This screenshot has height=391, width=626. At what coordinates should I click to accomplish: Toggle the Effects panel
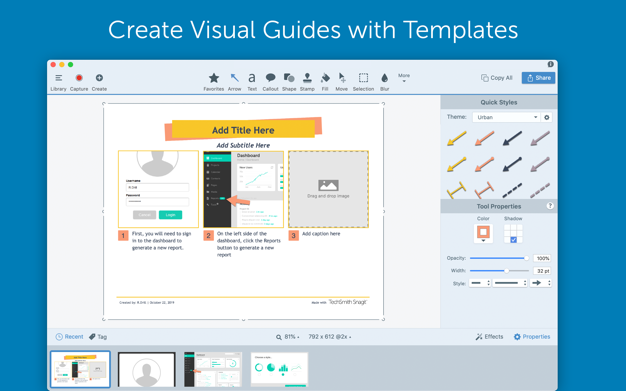pyautogui.click(x=489, y=337)
